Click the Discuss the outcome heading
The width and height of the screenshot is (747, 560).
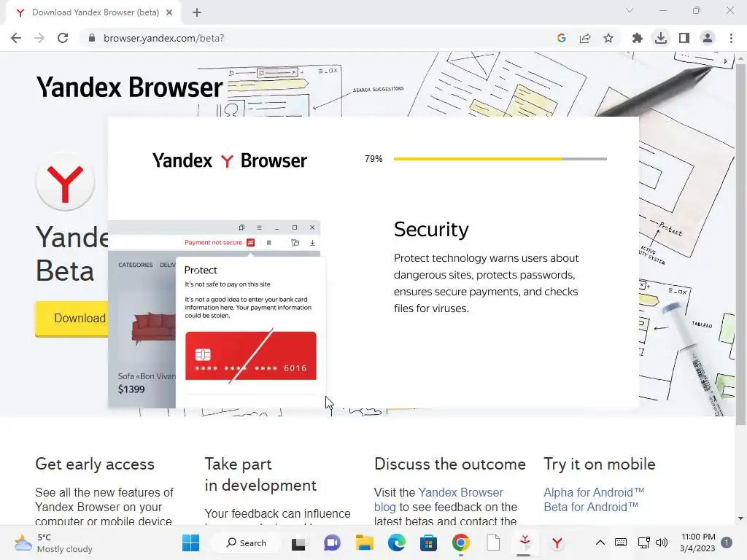point(449,464)
